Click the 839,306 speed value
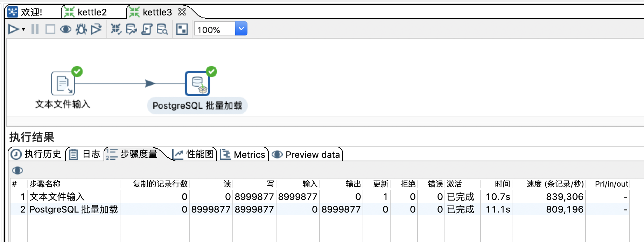Image resolution: width=644 pixels, height=242 pixels. 565,197
